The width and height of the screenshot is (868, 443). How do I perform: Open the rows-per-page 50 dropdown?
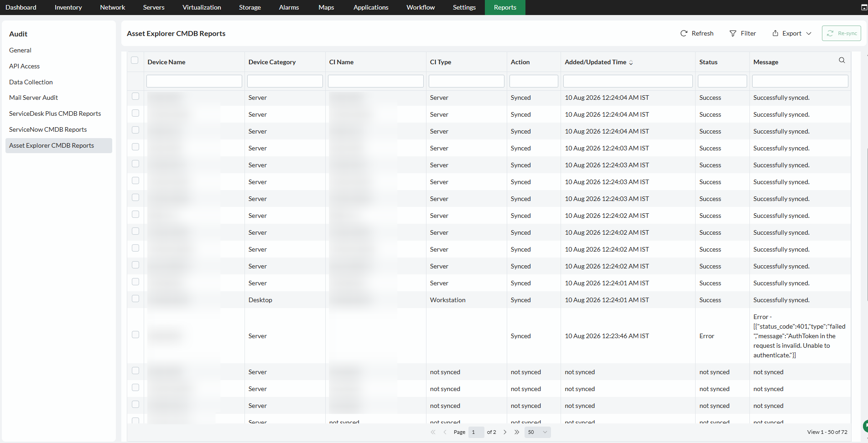(537, 432)
